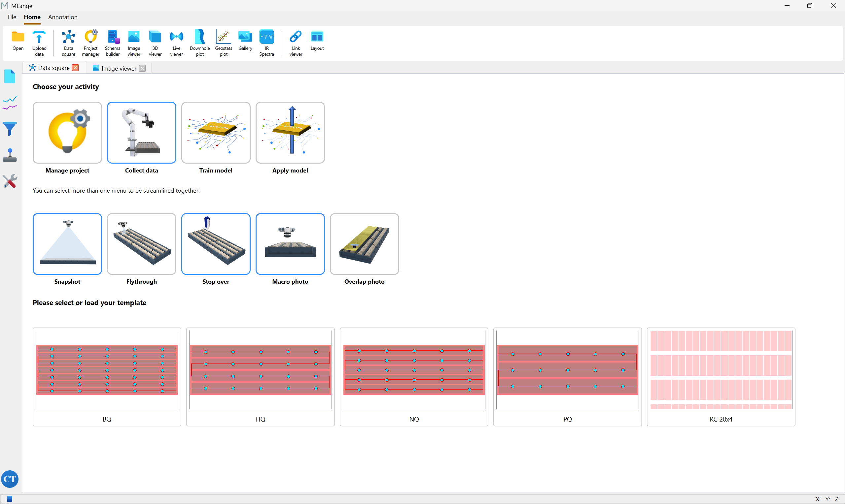Viewport: 845px width, 504px height.
Task: Toggle the Snapshot collection mode
Action: [67, 244]
